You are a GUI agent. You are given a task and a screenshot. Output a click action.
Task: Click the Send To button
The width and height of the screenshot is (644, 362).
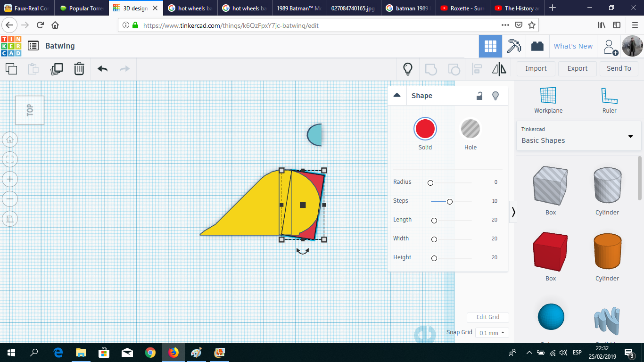(x=619, y=69)
